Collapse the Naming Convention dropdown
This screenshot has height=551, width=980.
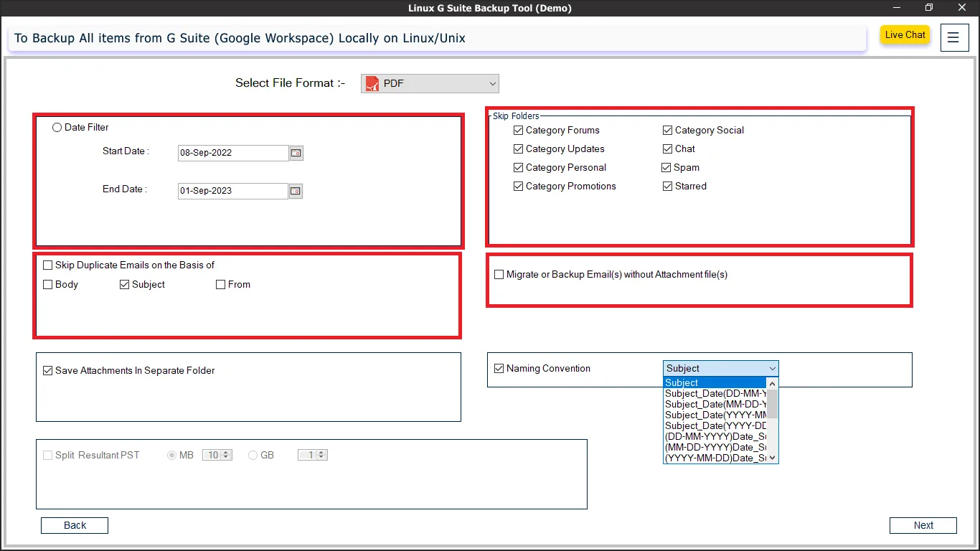[772, 369]
